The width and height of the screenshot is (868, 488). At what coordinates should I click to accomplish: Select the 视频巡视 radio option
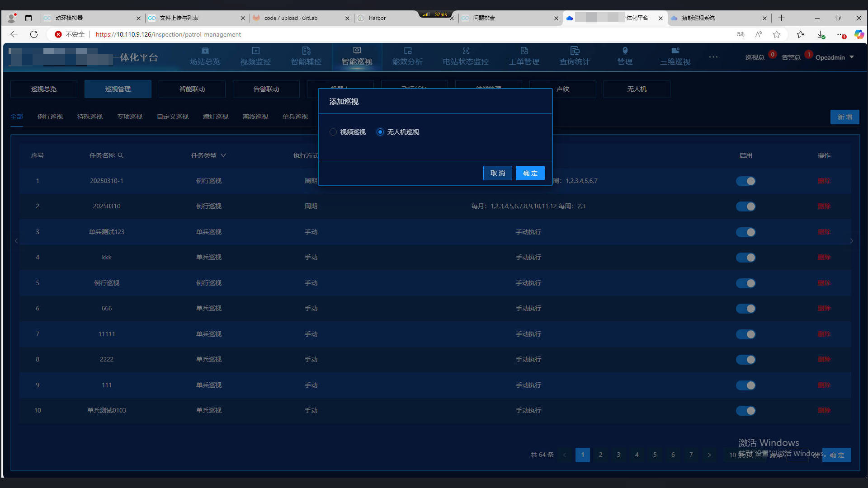coord(333,132)
